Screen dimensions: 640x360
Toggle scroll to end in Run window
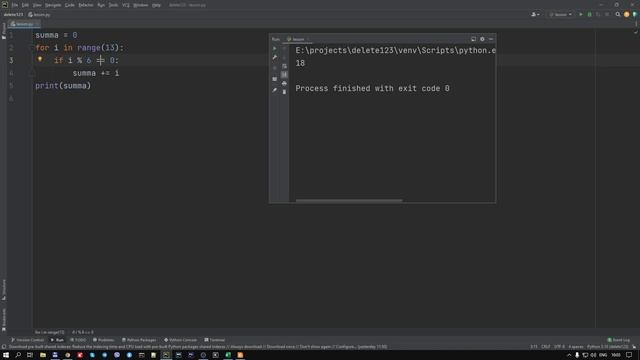point(284,75)
